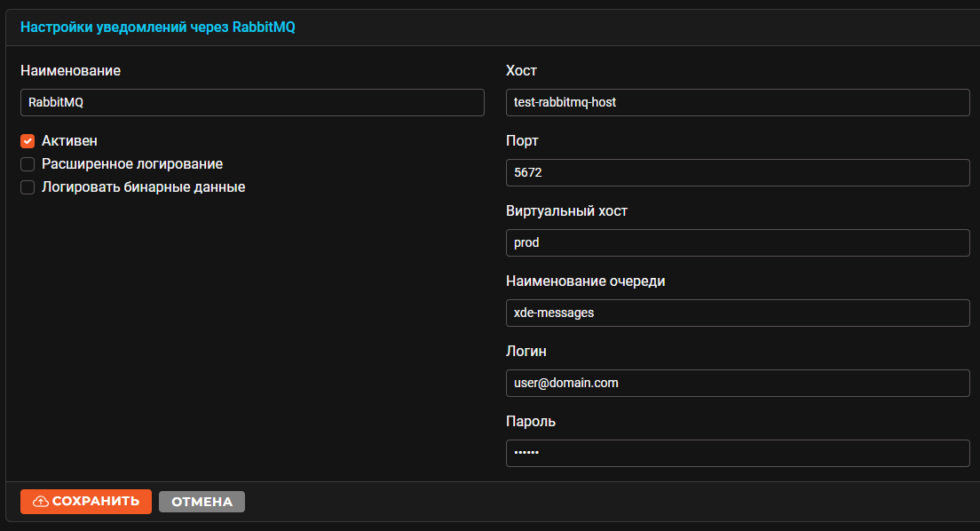Click the Активен label text
The width and height of the screenshot is (980, 531).
[x=69, y=141]
